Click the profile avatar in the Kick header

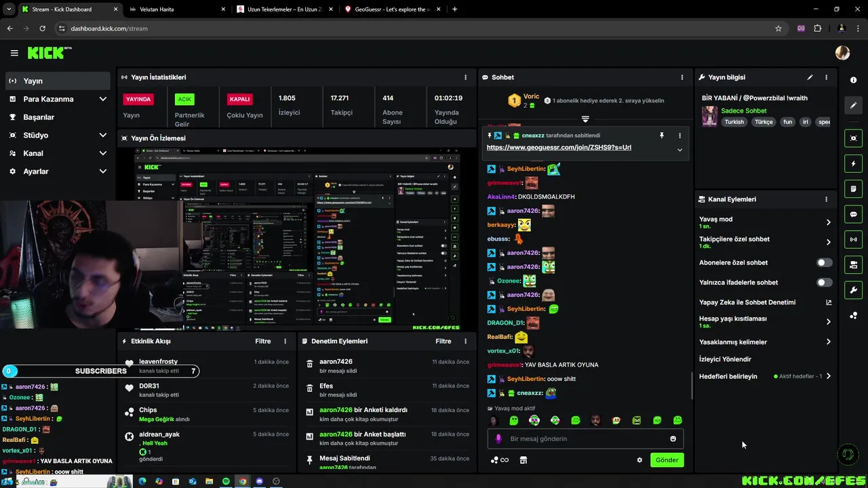[x=842, y=53]
